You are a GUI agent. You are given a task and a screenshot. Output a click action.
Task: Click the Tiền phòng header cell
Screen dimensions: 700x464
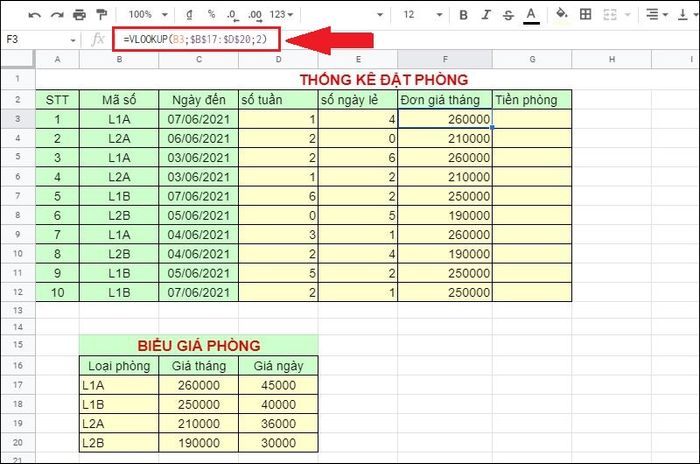tap(532, 100)
